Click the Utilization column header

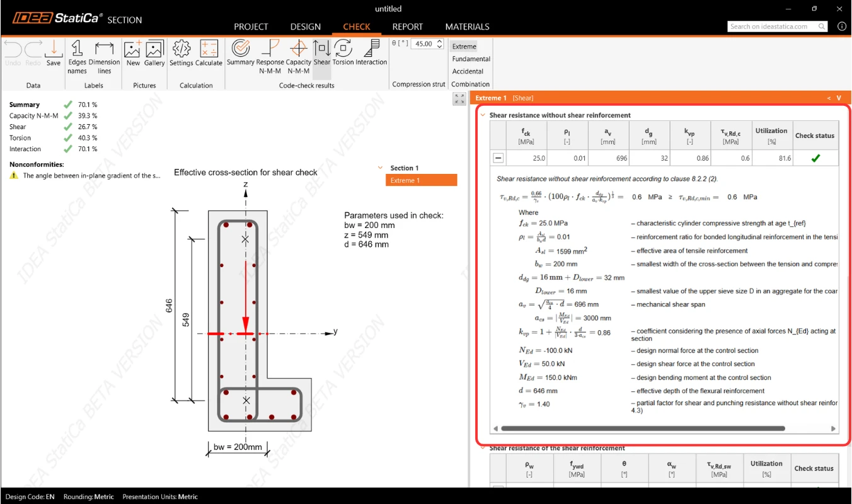point(771,135)
